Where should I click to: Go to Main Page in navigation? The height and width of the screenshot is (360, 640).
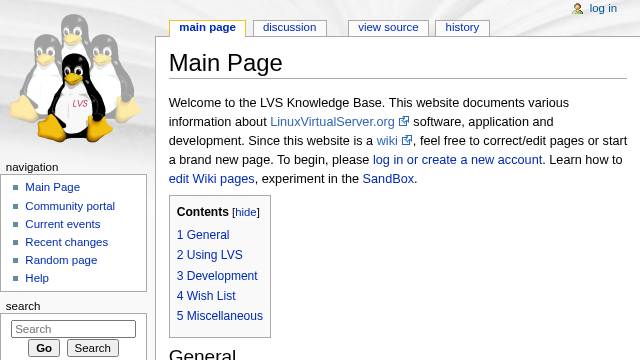(53, 187)
